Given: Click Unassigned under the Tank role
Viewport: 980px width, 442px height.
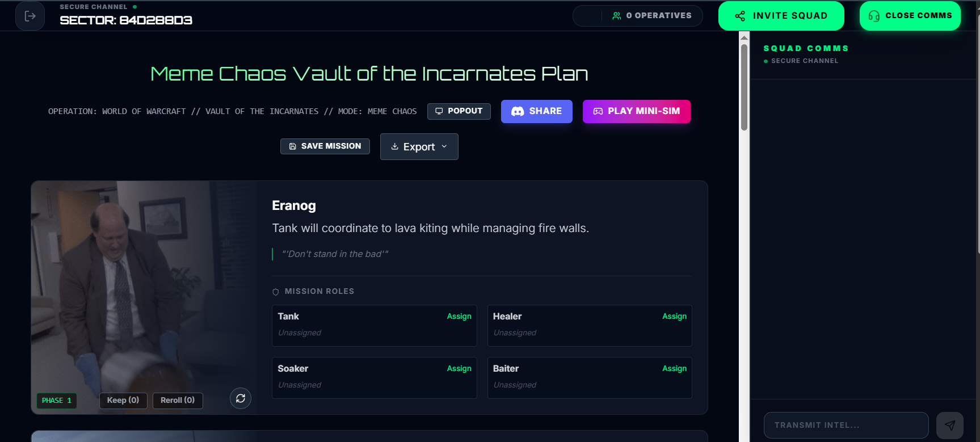Looking at the screenshot, I should (300, 333).
